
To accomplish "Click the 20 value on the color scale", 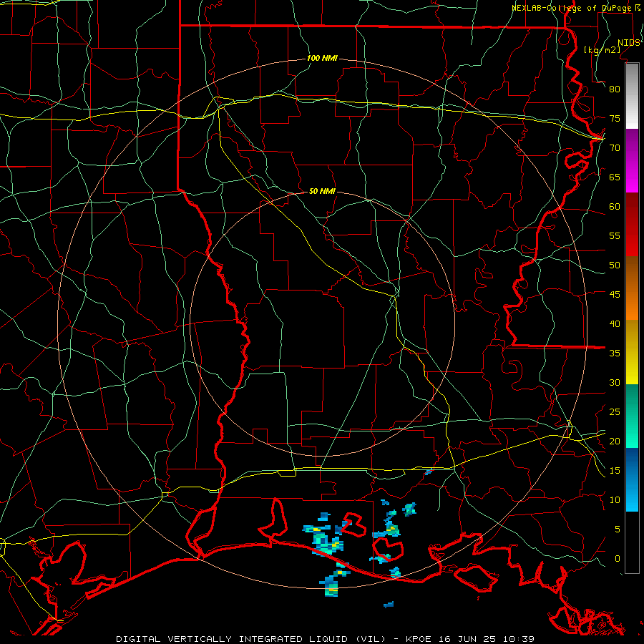I will click(615, 441).
